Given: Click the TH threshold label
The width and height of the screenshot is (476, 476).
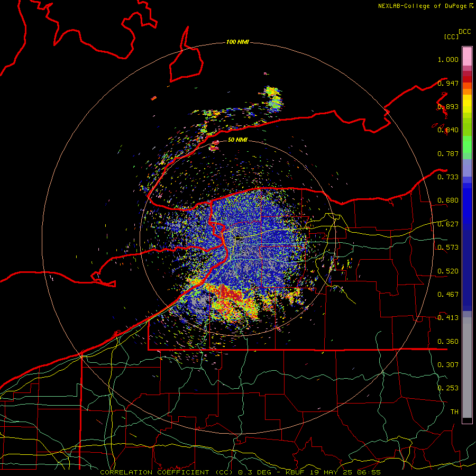Looking at the screenshot, I should [454, 412].
